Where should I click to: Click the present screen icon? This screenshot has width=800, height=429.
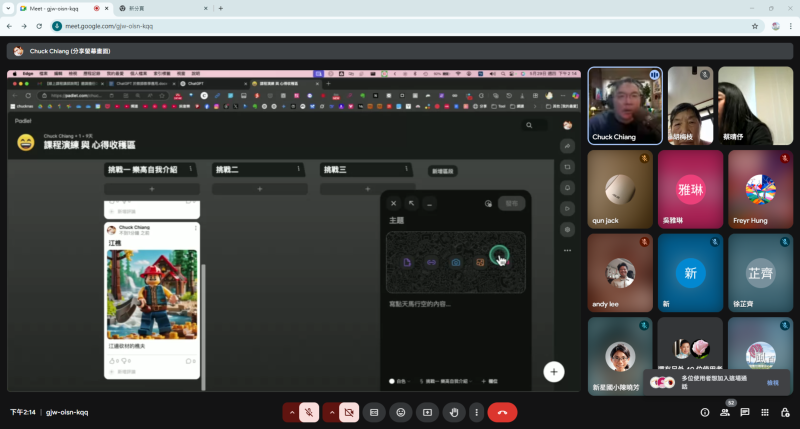427,412
